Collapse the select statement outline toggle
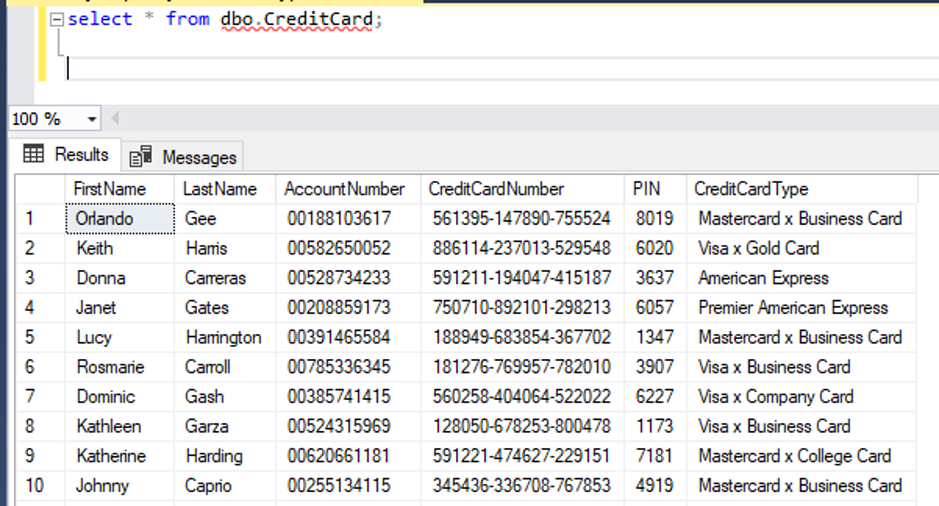The width and height of the screenshot is (939, 506). [57, 20]
